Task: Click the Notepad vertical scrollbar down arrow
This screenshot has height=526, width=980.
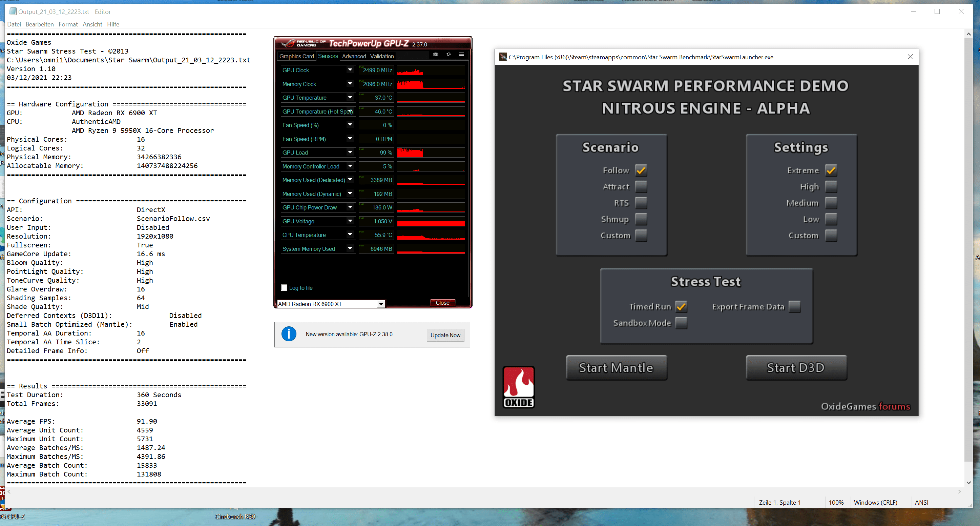Action: (x=968, y=483)
